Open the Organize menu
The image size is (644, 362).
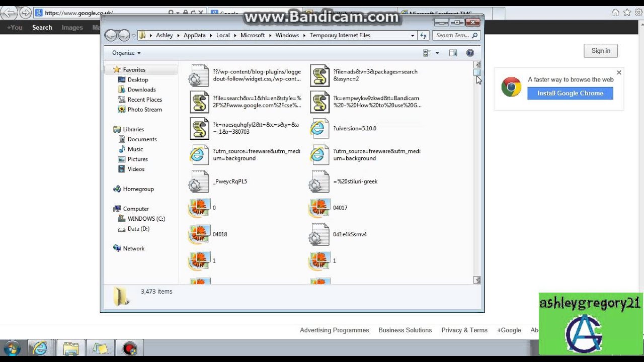(126, 53)
